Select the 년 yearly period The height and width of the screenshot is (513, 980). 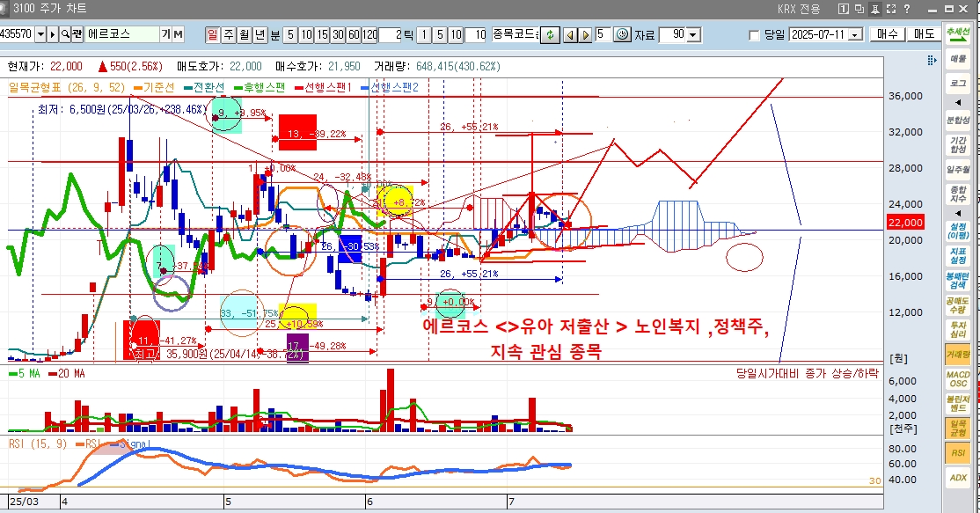click(260, 35)
